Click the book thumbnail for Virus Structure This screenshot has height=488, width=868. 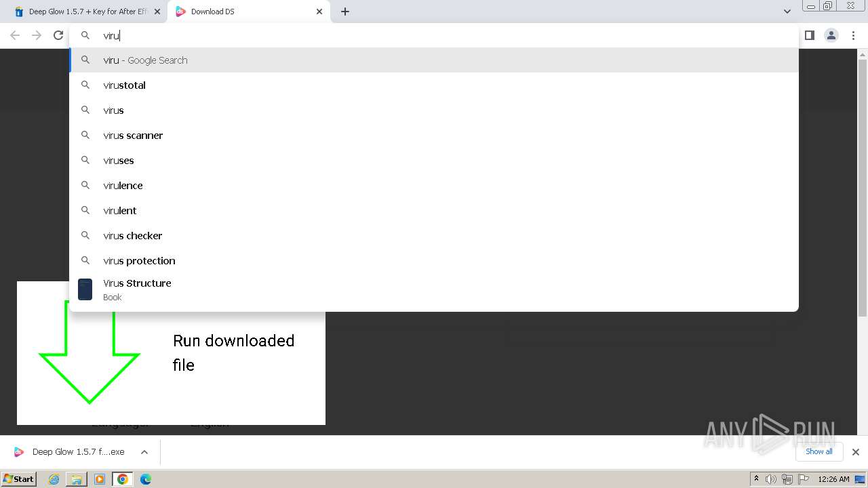click(x=85, y=289)
